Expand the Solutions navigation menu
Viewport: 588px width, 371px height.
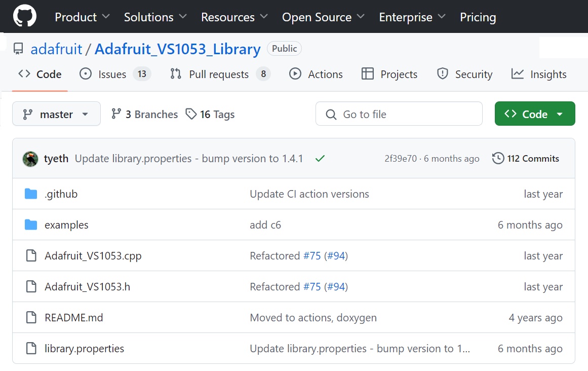(x=155, y=17)
